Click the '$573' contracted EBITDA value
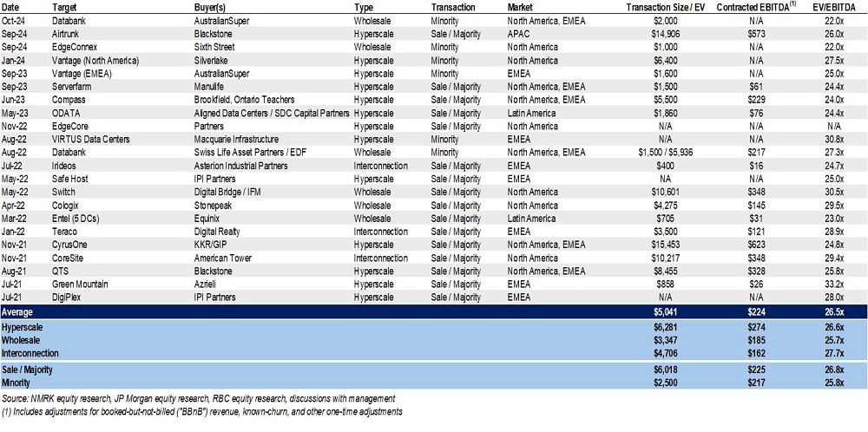This screenshot has height=432, width=868. click(x=756, y=34)
